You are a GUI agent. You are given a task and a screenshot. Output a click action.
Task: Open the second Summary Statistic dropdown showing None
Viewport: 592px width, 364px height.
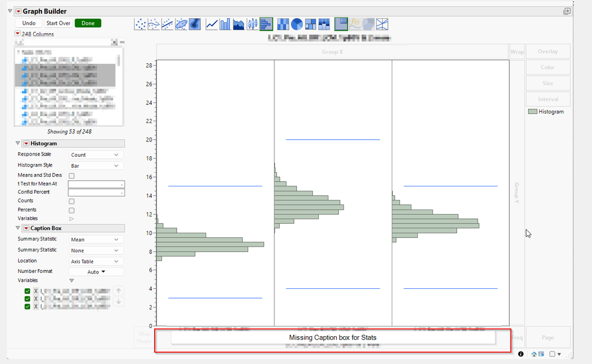click(96, 250)
